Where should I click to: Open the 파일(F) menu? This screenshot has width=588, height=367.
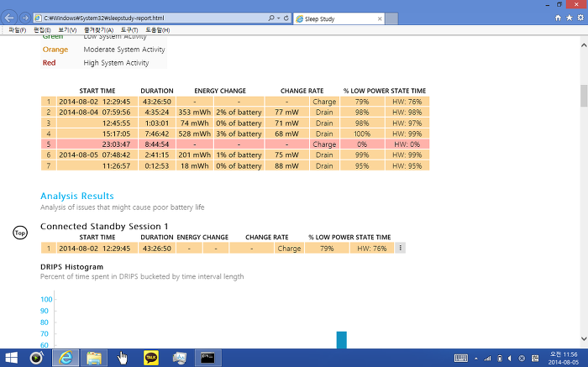[17, 30]
